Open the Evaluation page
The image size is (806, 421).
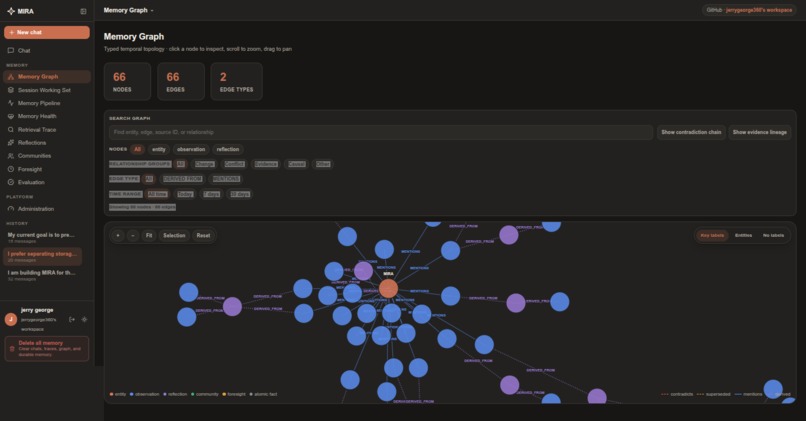(x=47, y=182)
